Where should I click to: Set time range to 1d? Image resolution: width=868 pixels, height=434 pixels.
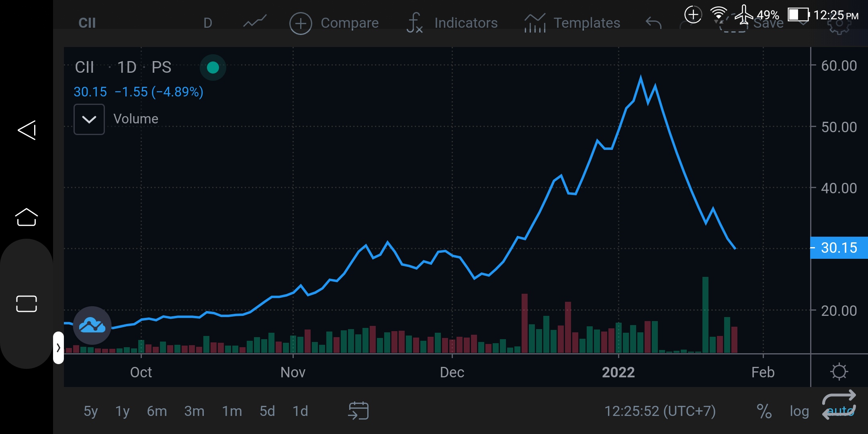coord(300,411)
